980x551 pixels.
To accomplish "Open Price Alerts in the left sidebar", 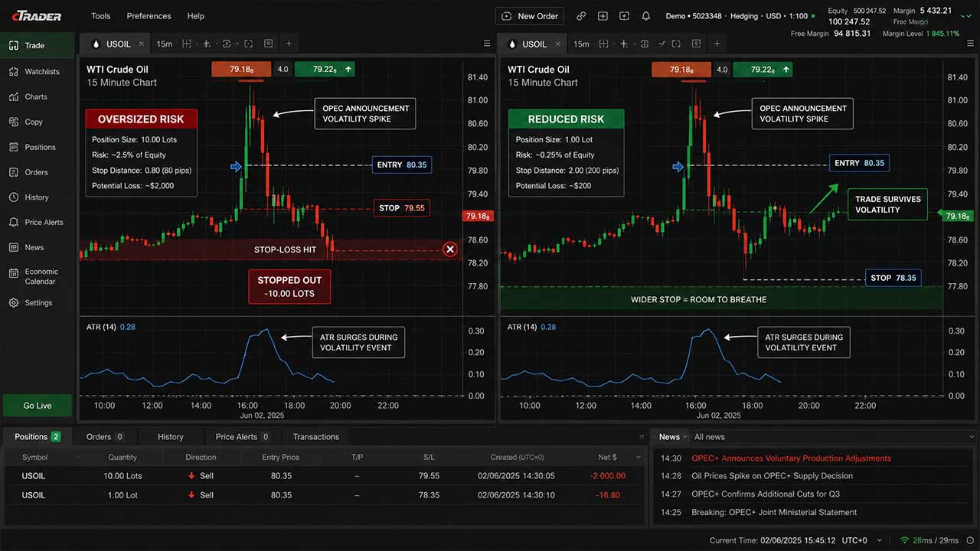I will (x=38, y=222).
